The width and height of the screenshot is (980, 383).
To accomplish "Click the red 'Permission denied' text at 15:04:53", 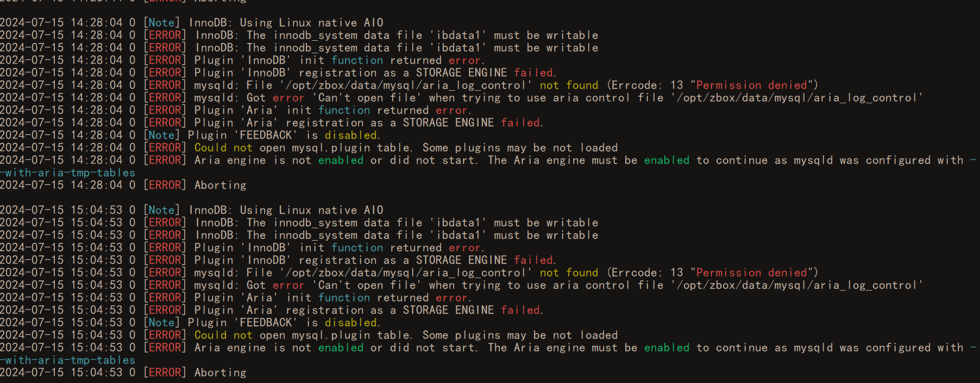I will 752,273.
